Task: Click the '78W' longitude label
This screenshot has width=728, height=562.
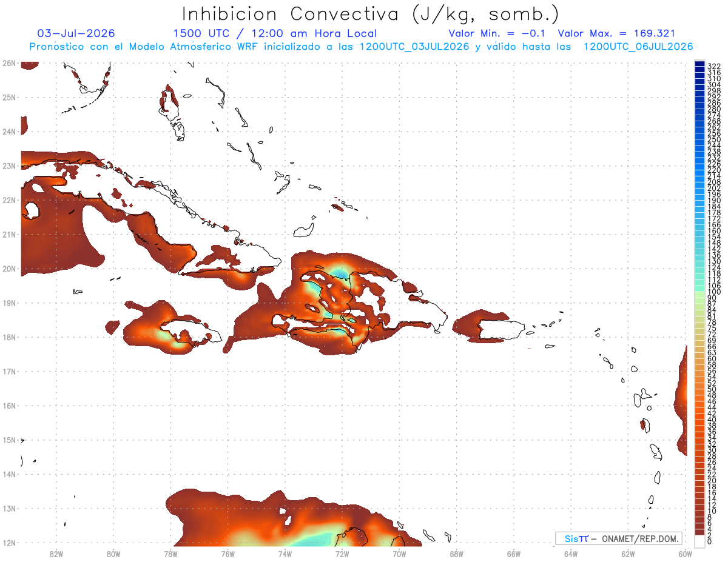Action: (170, 553)
